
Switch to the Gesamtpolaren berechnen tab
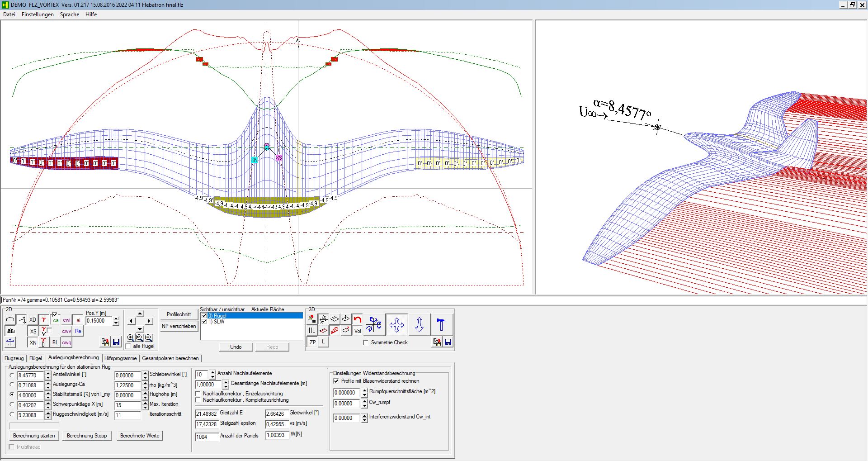click(x=170, y=358)
